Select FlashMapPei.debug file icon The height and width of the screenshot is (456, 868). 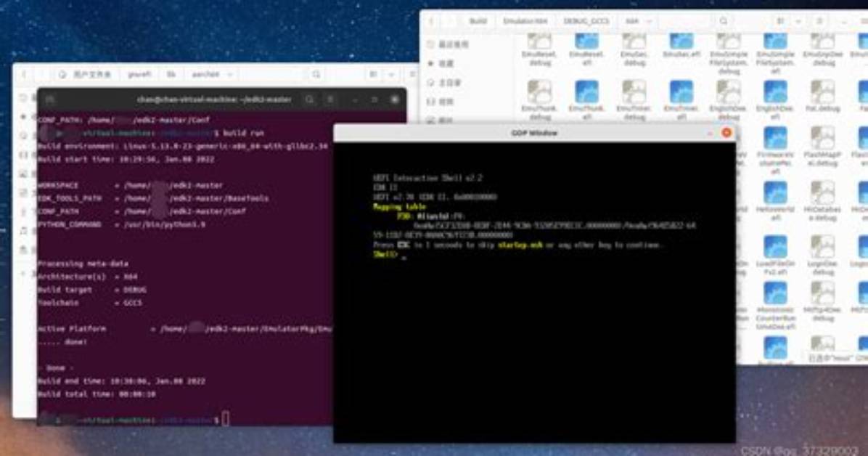pos(822,138)
